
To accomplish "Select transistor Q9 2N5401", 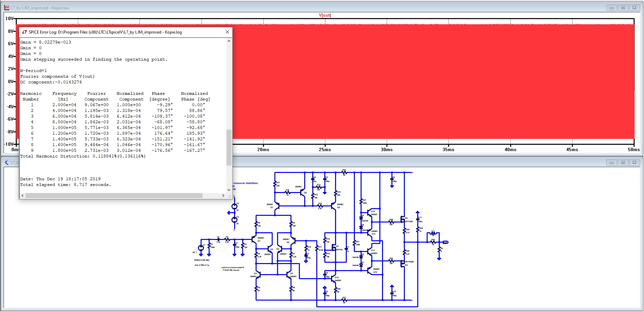I will tap(333, 205).
